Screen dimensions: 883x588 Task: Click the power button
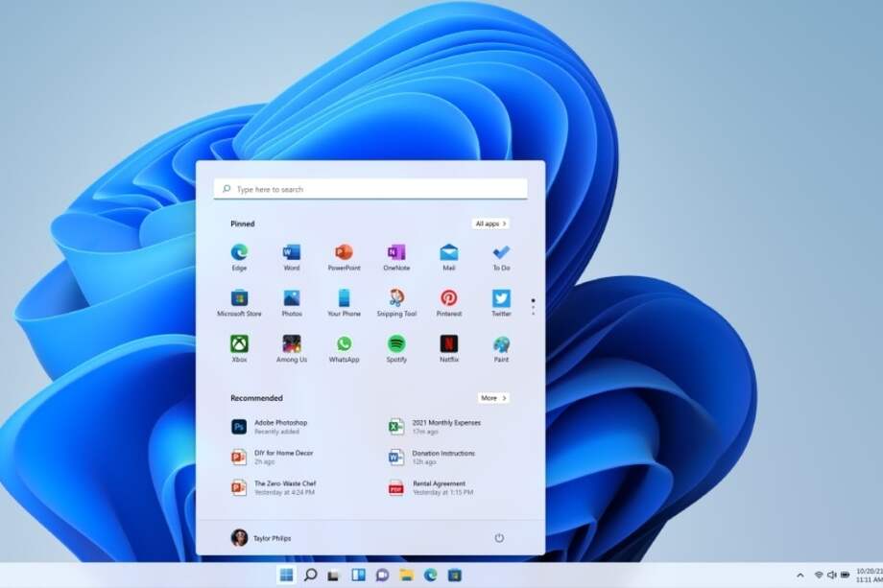point(498,538)
